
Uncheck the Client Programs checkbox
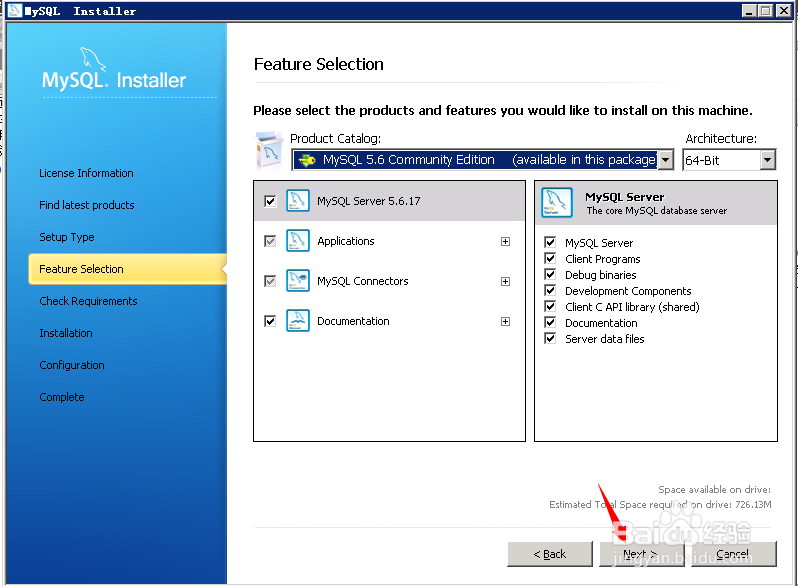tap(550, 258)
